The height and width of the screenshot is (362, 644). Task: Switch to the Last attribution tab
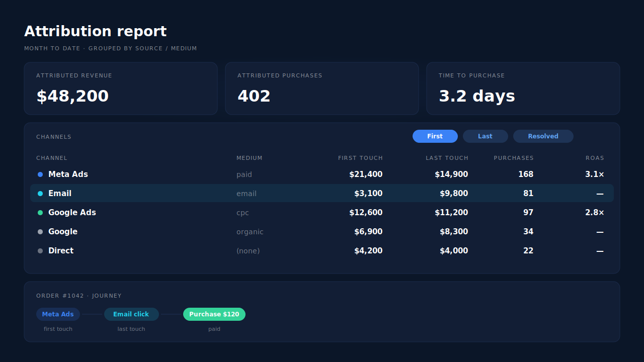(x=486, y=136)
